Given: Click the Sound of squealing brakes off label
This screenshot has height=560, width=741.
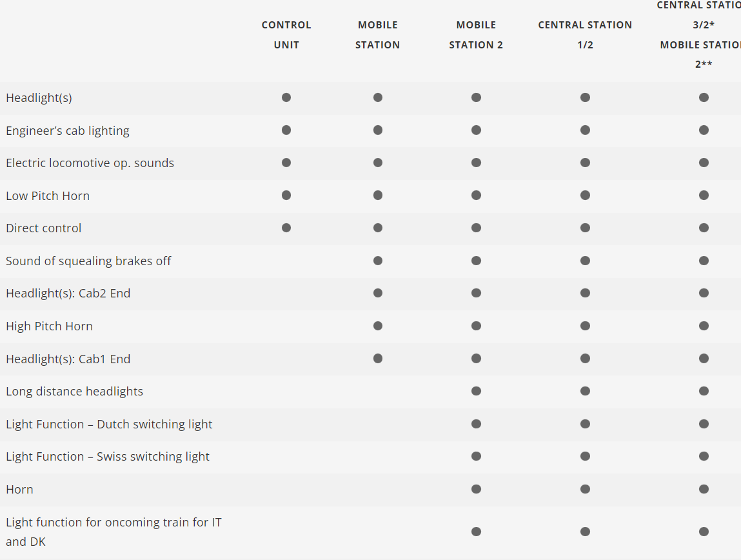Looking at the screenshot, I should click(x=88, y=261).
